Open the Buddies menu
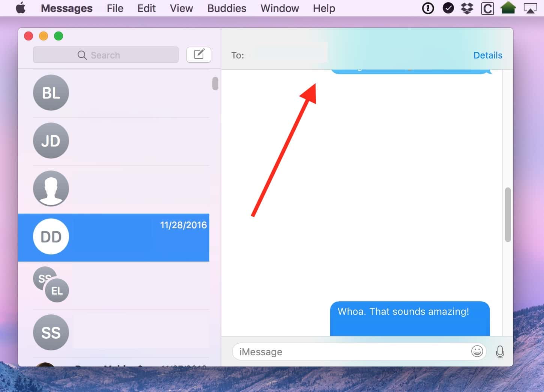The image size is (544, 392). coord(227,8)
